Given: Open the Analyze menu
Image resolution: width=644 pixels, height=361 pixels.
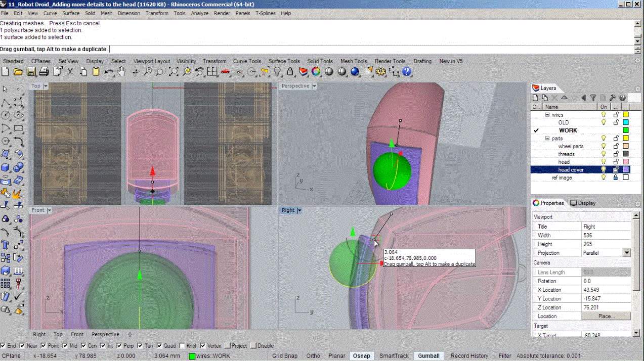Looking at the screenshot, I should [x=199, y=13].
